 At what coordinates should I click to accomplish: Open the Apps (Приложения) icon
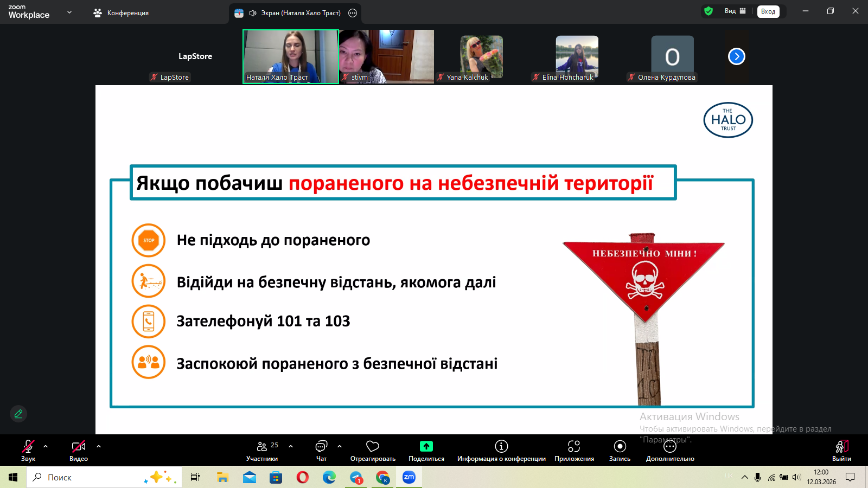(574, 446)
